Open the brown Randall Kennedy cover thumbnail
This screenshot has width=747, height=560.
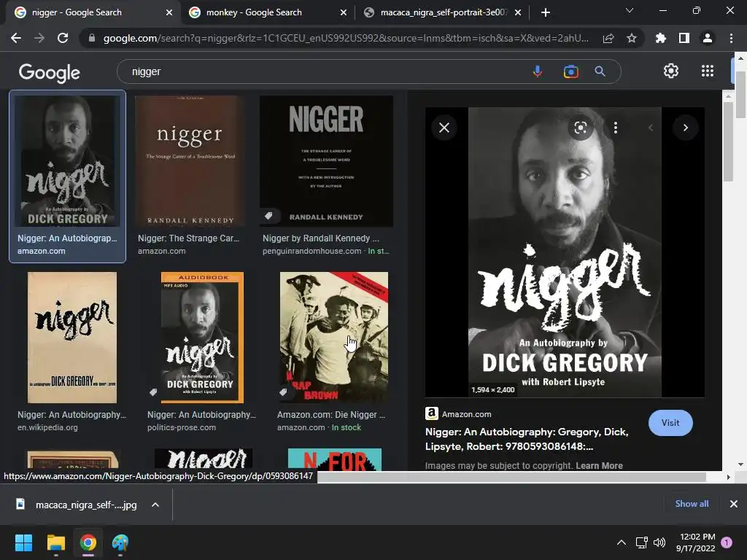tap(190, 161)
